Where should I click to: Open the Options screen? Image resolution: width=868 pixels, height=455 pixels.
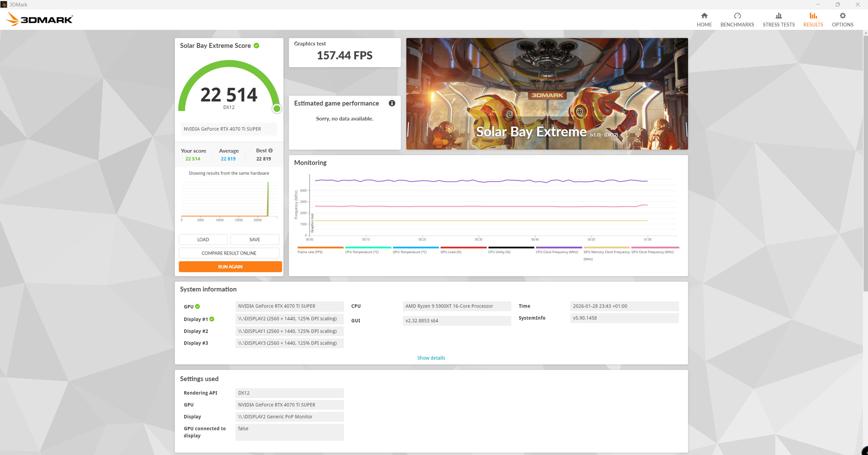[x=842, y=19]
